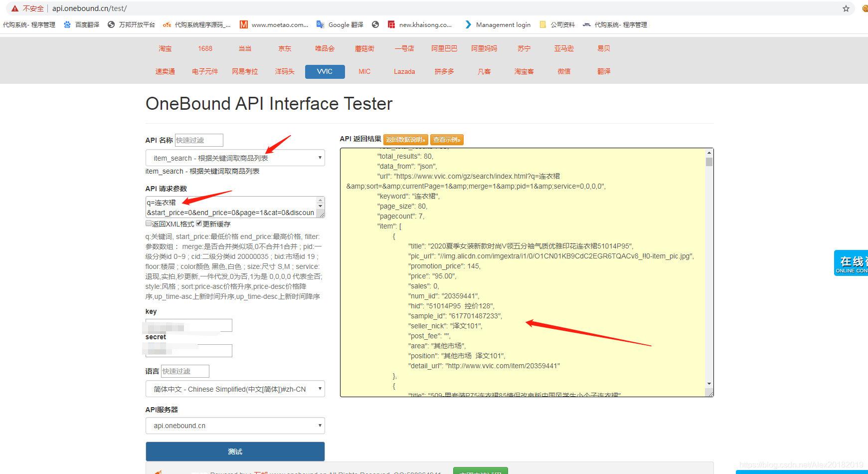Toggle the 返回XML格式 checkbox
This screenshot has height=474, width=868.
[x=149, y=224]
